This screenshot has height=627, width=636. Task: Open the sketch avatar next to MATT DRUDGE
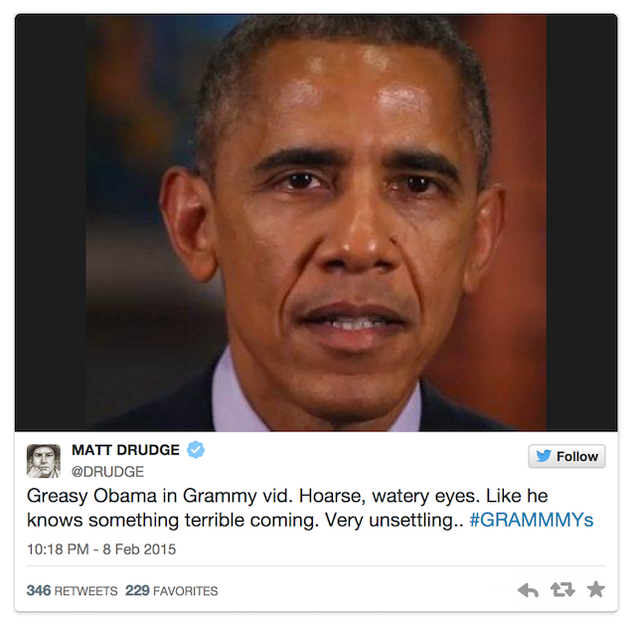pyautogui.click(x=43, y=461)
